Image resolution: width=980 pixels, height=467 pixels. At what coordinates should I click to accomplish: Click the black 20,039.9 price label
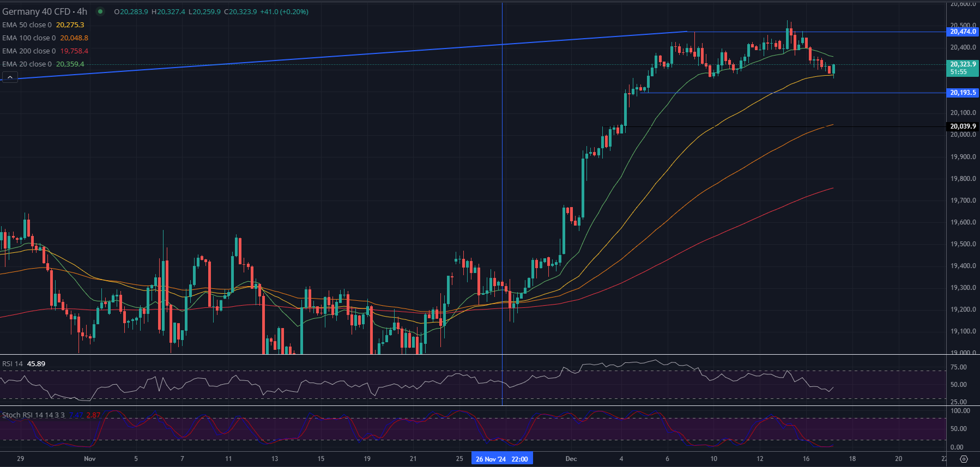963,126
